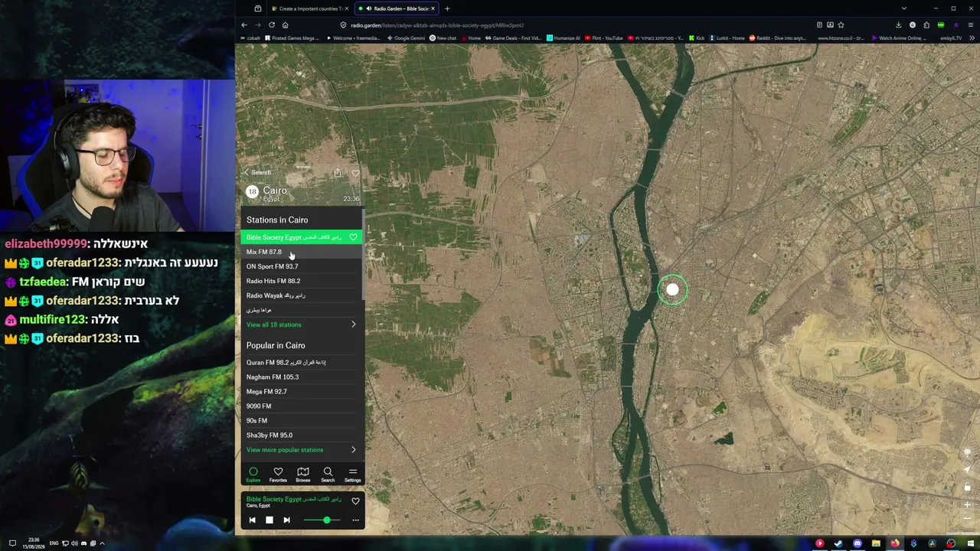Open the Favorites tab

coord(278,474)
